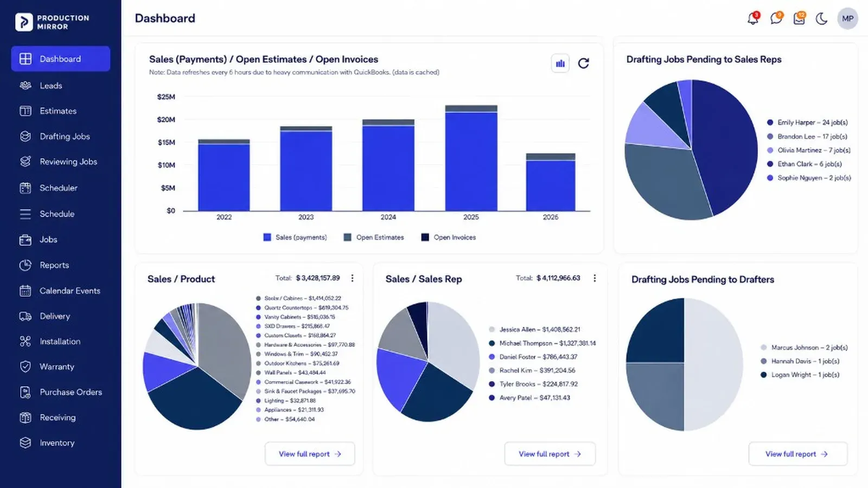The width and height of the screenshot is (868, 488).
Task: Click the 2022 sales bar
Action: [x=224, y=177]
